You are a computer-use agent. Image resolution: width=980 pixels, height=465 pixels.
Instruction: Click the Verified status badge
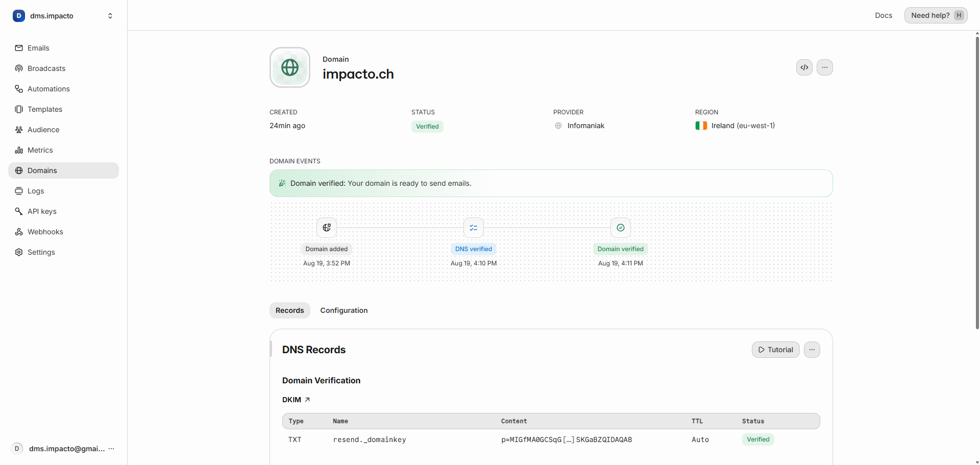click(427, 127)
